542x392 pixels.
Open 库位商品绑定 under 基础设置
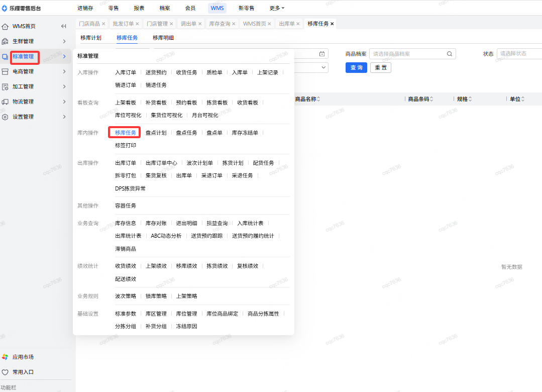click(222, 314)
